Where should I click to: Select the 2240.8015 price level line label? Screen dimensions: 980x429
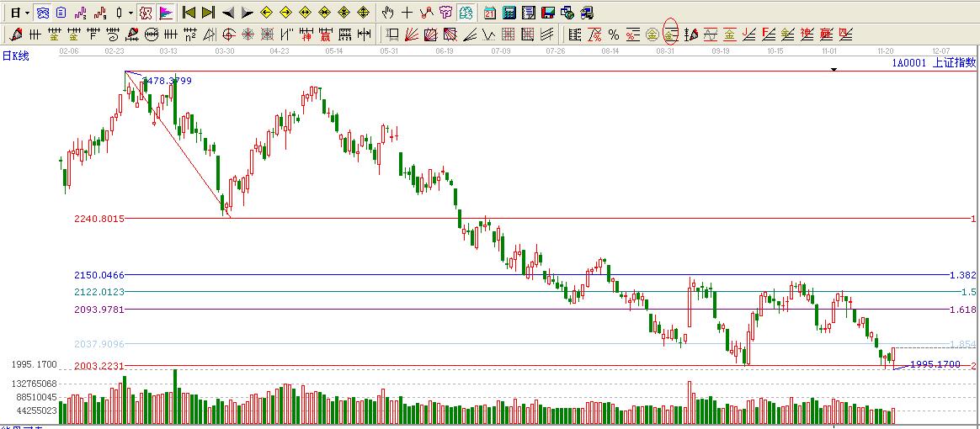tap(99, 219)
